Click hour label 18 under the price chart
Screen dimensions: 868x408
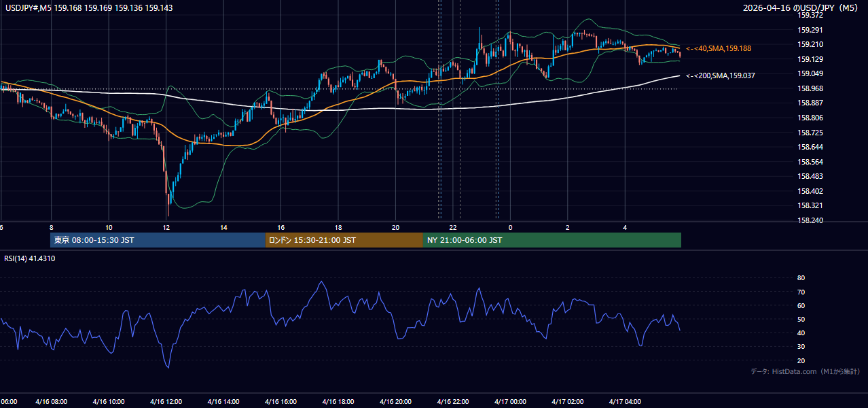click(338, 227)
